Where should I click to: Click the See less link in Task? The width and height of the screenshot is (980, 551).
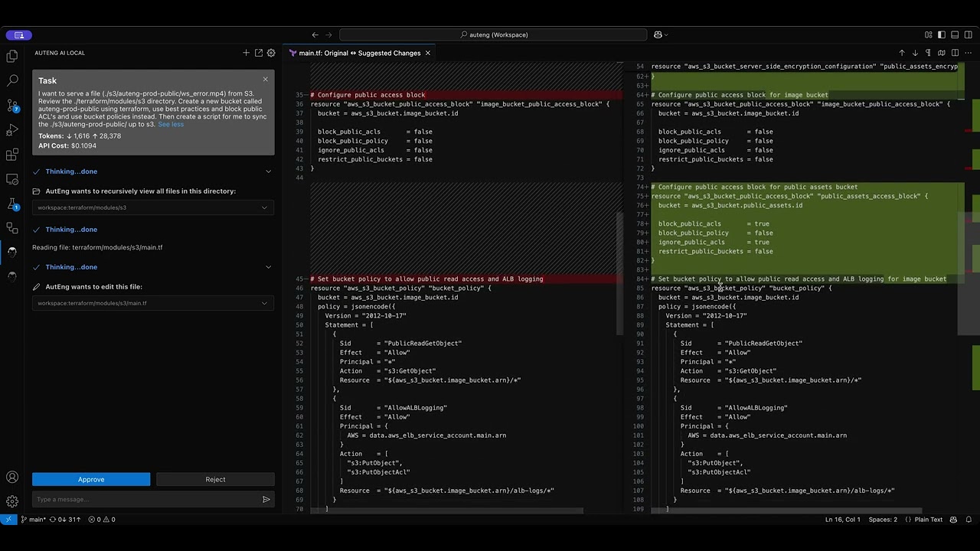[171, 124]
